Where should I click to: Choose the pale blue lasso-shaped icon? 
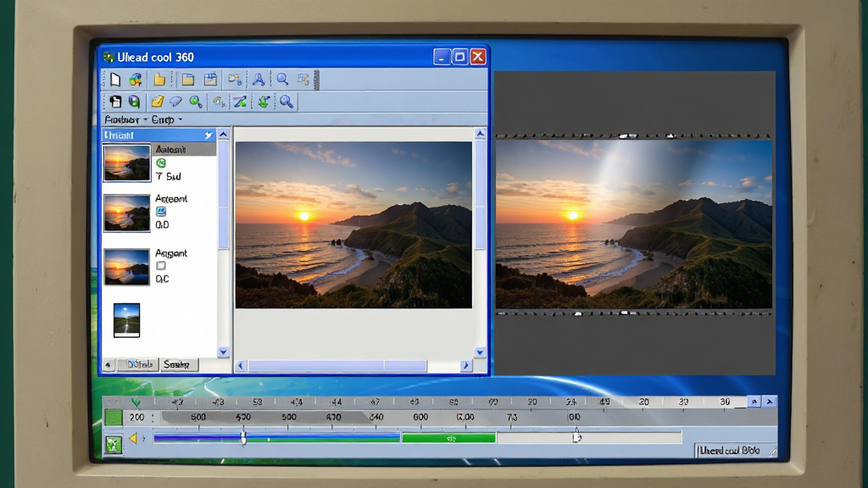176,102
